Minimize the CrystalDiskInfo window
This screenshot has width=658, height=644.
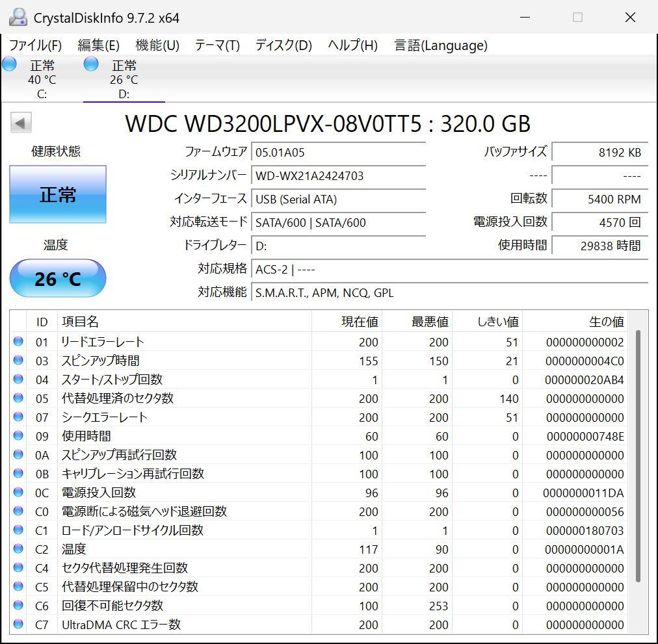click(525, 17)
